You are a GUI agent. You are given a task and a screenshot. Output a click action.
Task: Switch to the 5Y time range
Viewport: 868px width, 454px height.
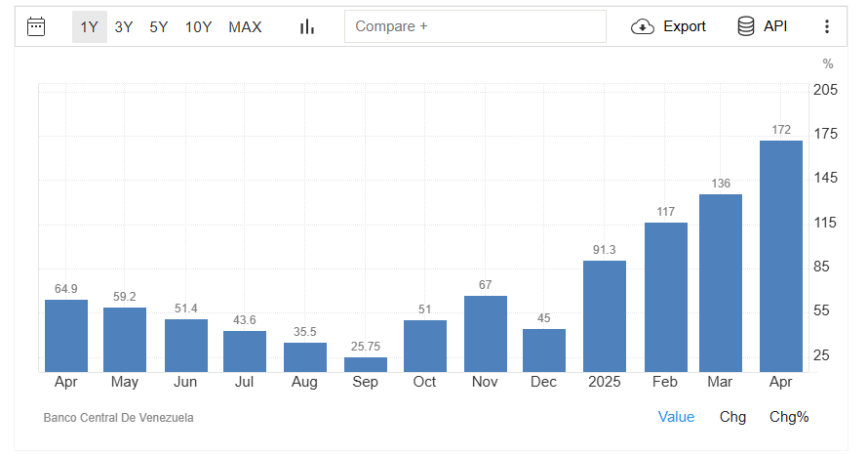(x=159, y=26)
